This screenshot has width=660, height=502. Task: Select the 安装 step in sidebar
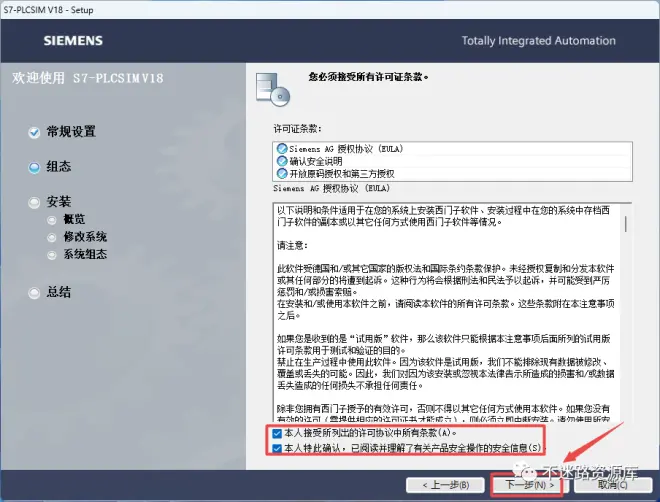tap(59, 202)
